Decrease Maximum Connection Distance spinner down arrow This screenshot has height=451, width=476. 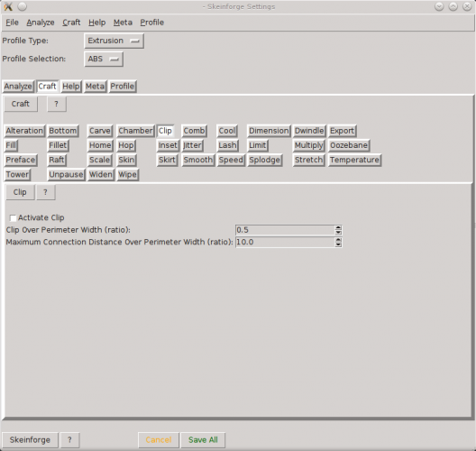(x=338, y=244)
